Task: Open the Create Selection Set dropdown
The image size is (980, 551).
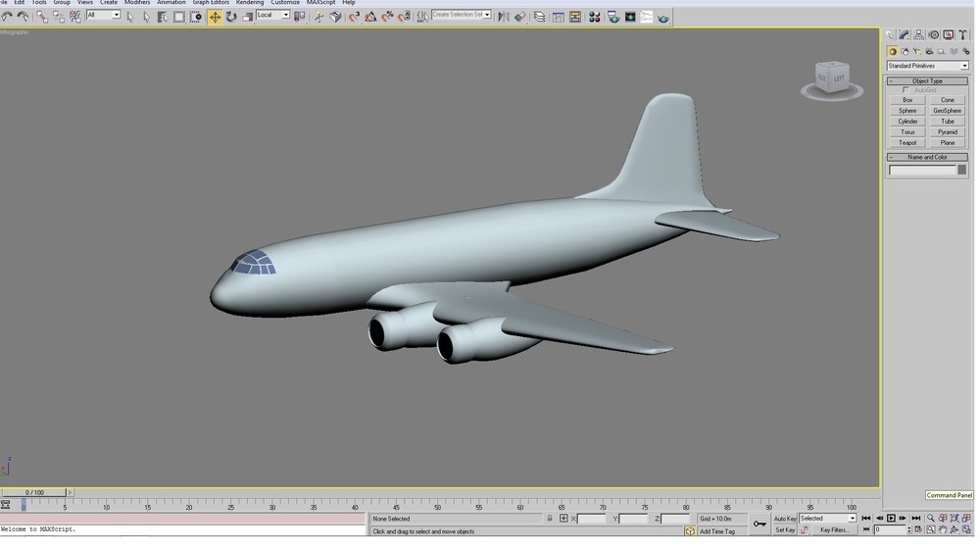Action: 462,15
